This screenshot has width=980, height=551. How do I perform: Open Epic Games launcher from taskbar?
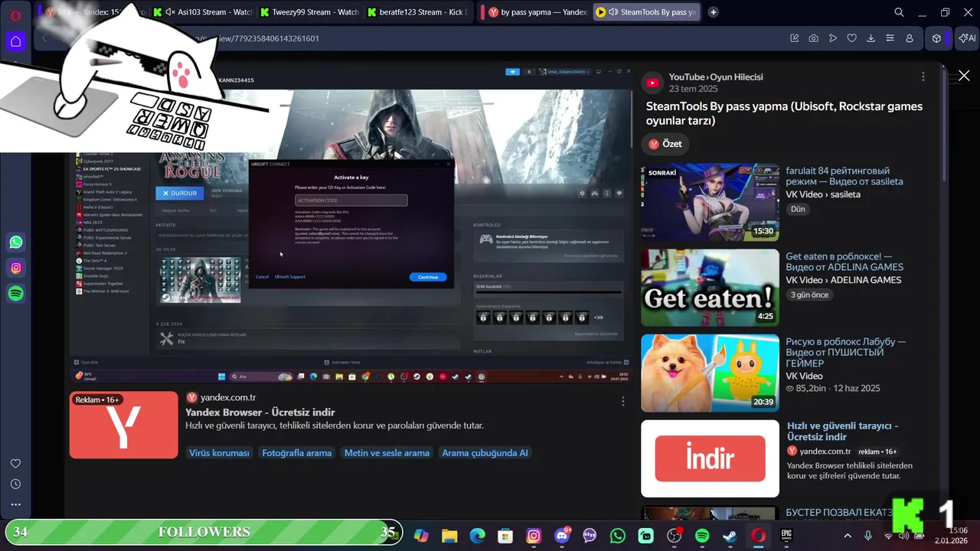[x=786, y=536]
